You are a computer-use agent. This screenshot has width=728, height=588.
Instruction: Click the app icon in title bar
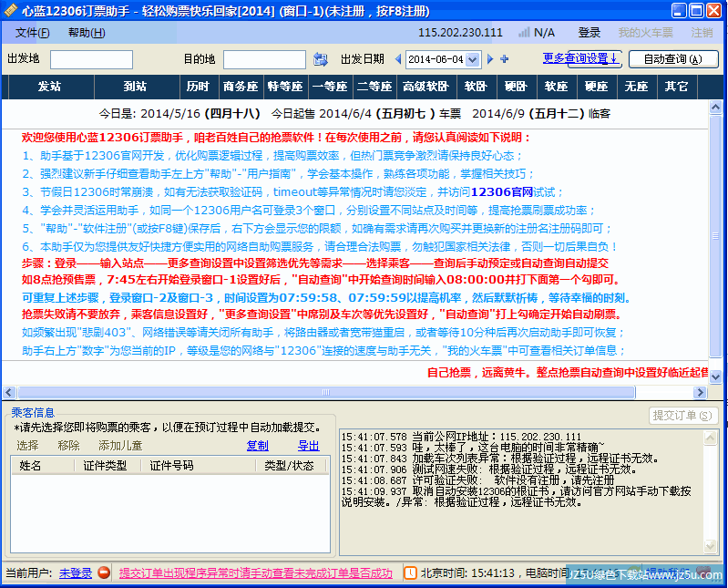(x=11, y=10)
